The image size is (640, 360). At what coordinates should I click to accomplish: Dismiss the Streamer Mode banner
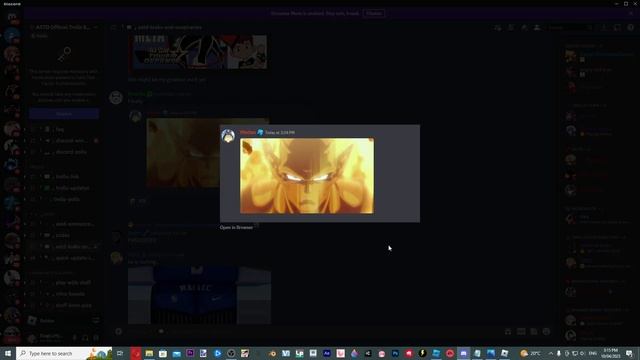pos(631,13)
